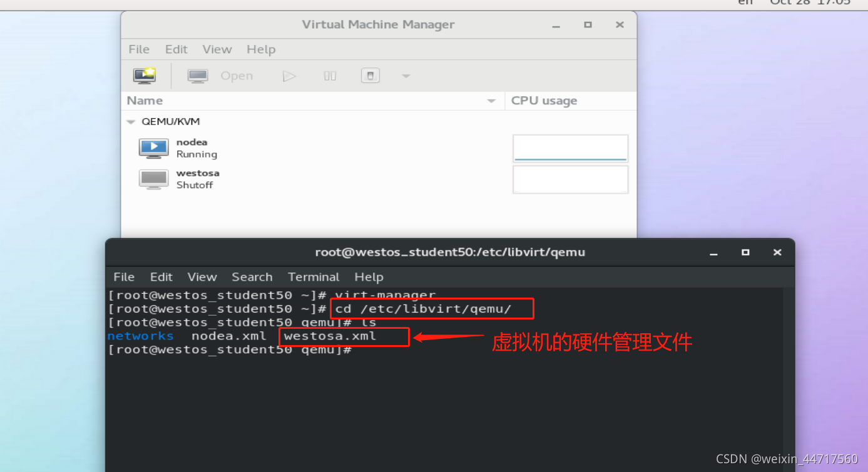This screenshot has width=868, height=472.
Task: Open the terminal File menu
Action: 124,277
